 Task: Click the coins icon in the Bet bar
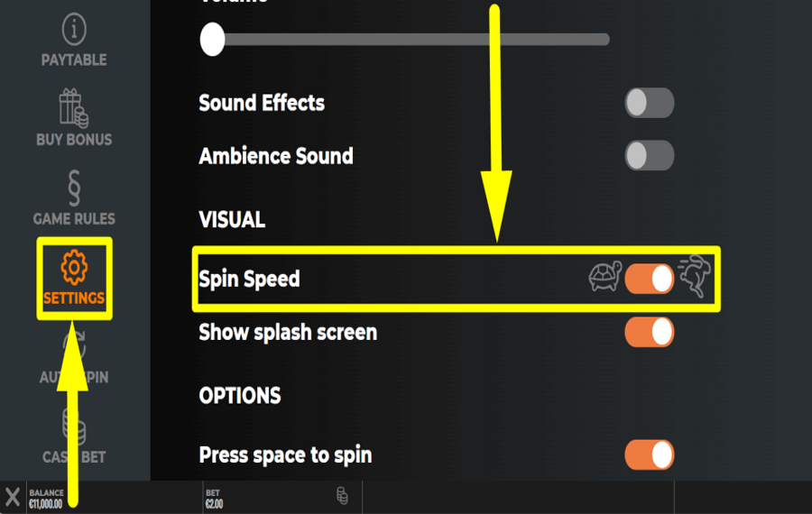tap(342, 496)
